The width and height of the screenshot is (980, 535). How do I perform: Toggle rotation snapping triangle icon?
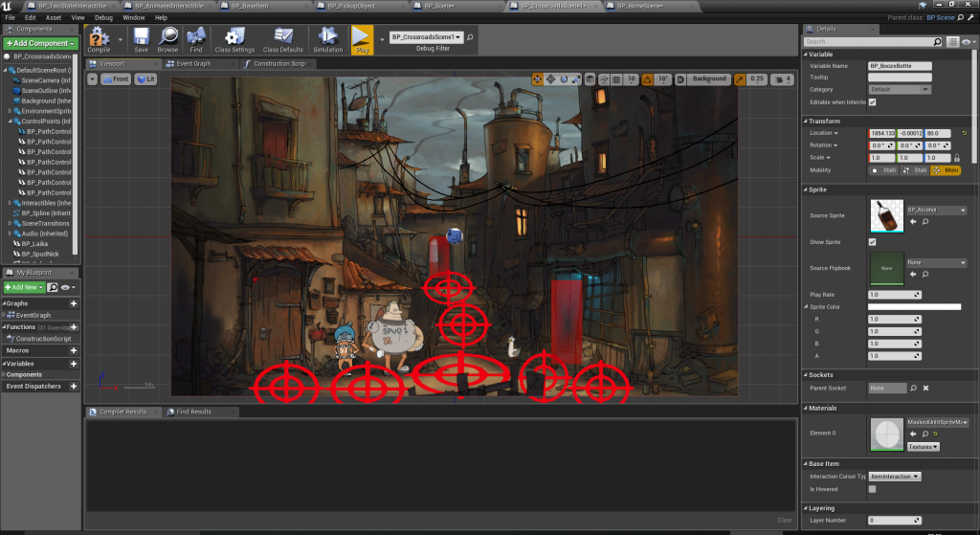[648, 79]
